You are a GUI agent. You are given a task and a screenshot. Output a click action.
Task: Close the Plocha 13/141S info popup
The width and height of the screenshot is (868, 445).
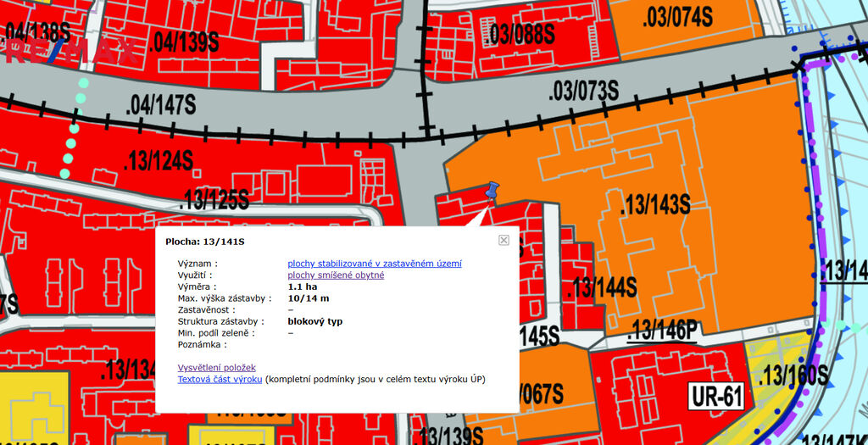click(x=504, y=240)
